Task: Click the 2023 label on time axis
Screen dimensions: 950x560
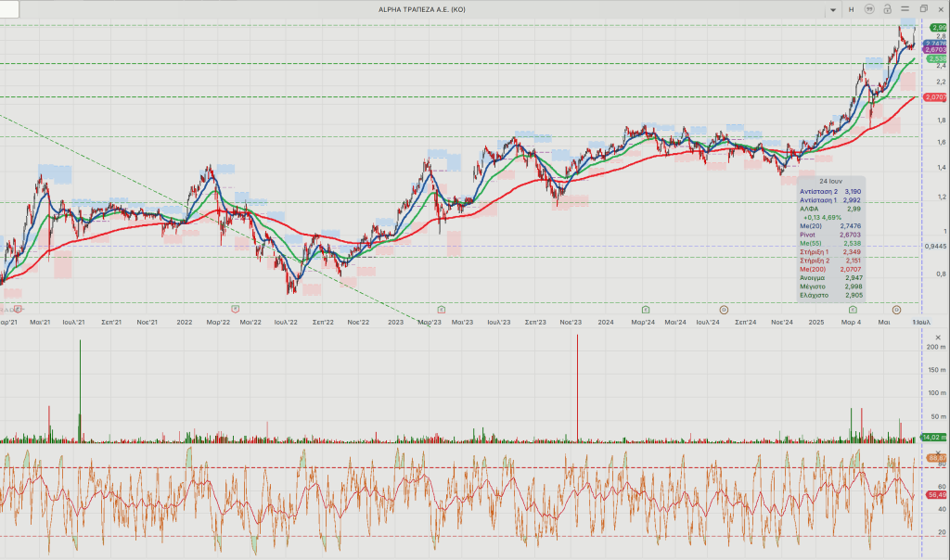Action: point(396,322)
